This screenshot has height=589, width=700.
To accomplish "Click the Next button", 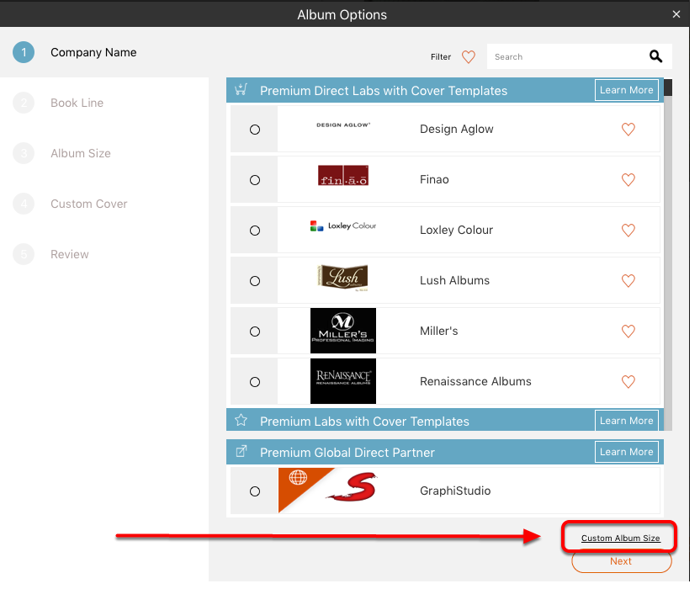I will (x=622, y=561).
